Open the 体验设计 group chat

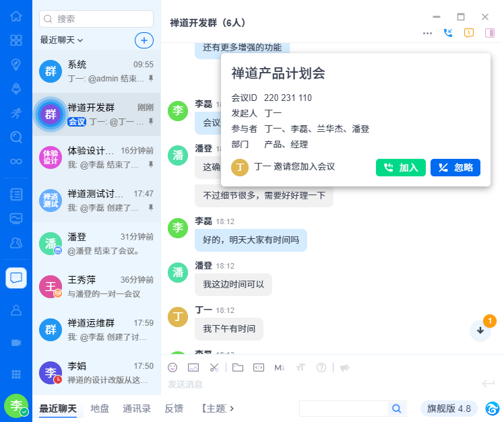point(96,157)
